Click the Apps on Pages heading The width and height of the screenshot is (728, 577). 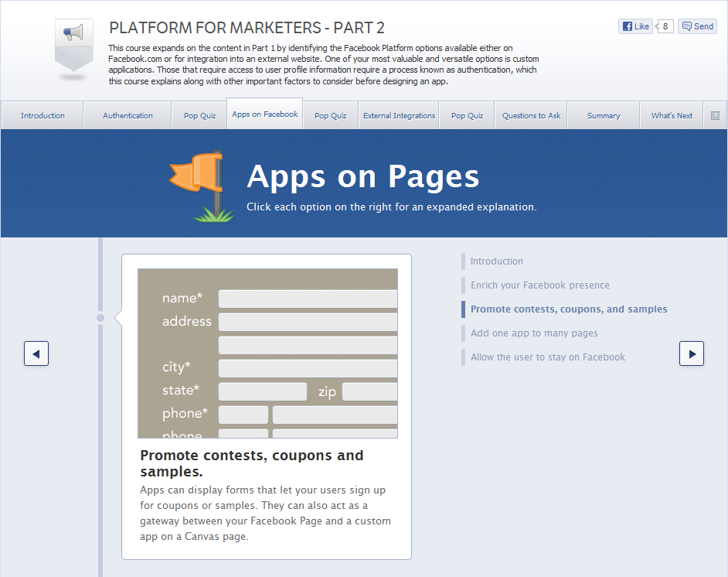pyautogui.click(x=362, y=177)
